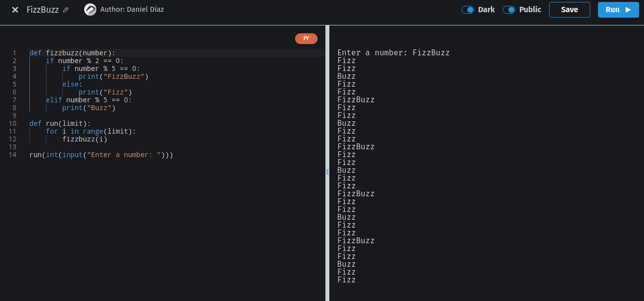Click the pane divider drag handle
The image size is (644, 301).
pos(327,172)
